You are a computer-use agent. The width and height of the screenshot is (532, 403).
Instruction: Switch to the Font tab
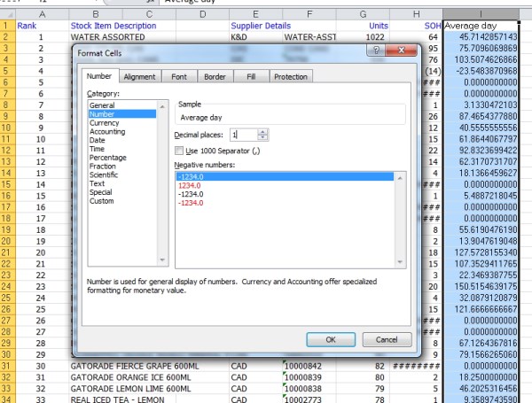point(179,76)
